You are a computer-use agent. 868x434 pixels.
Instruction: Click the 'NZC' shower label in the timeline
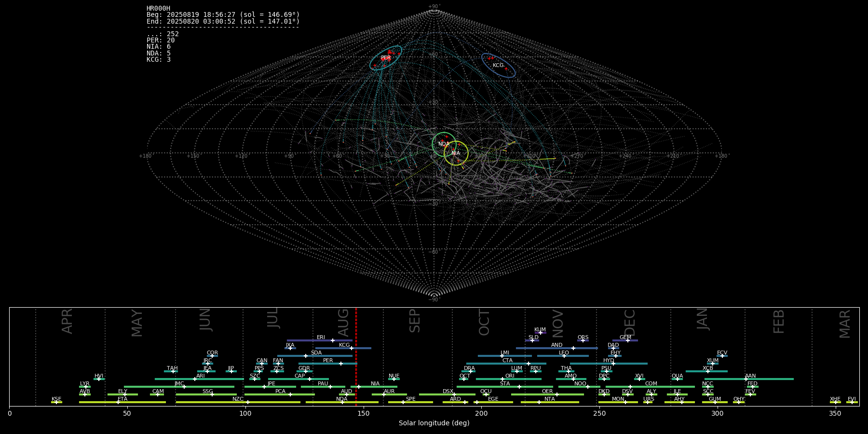238,399
